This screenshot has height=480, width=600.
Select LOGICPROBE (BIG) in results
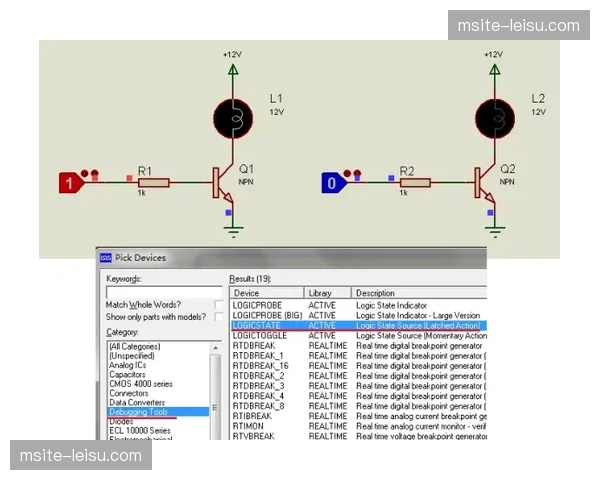tap(267, 315)
